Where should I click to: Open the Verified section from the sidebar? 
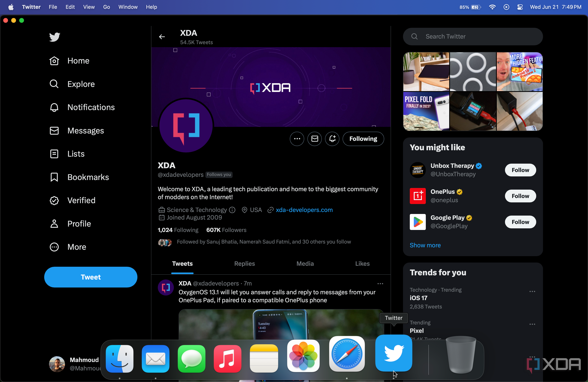click(x=81, y=200)
